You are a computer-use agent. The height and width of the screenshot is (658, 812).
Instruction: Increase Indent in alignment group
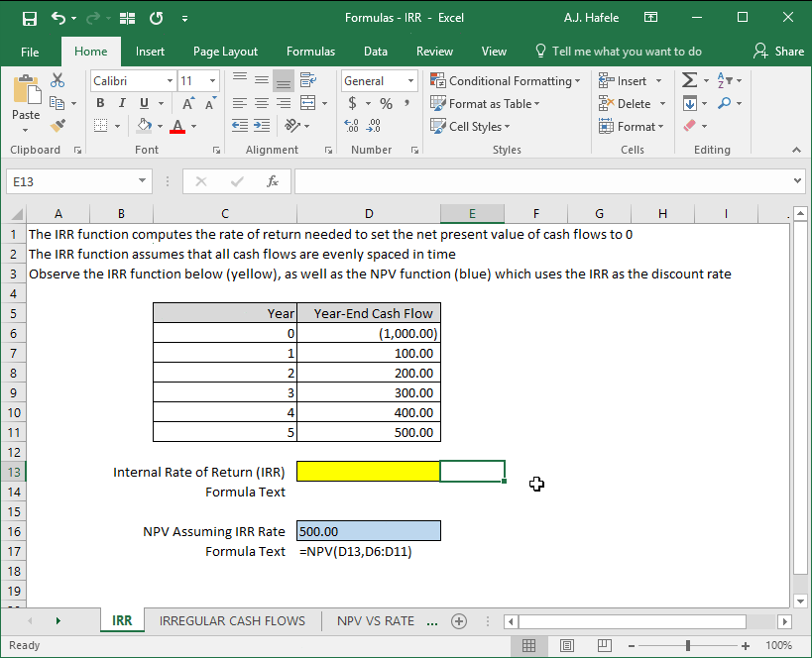coord(262,125)
